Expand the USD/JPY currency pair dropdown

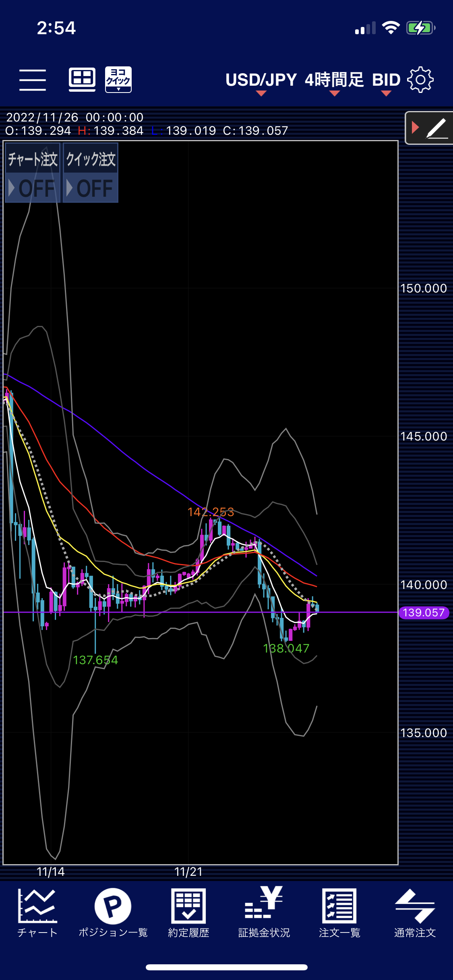coord(261,83)
